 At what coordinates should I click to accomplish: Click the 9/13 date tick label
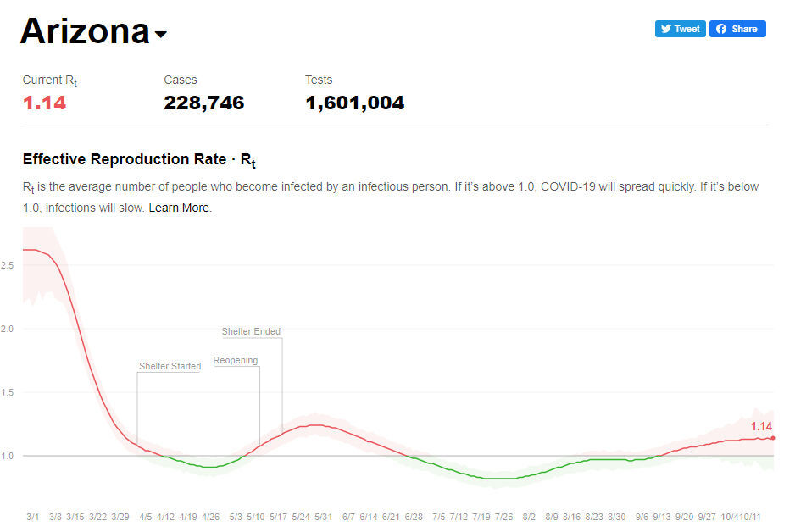pyautogui.click(x=661, y=517)
